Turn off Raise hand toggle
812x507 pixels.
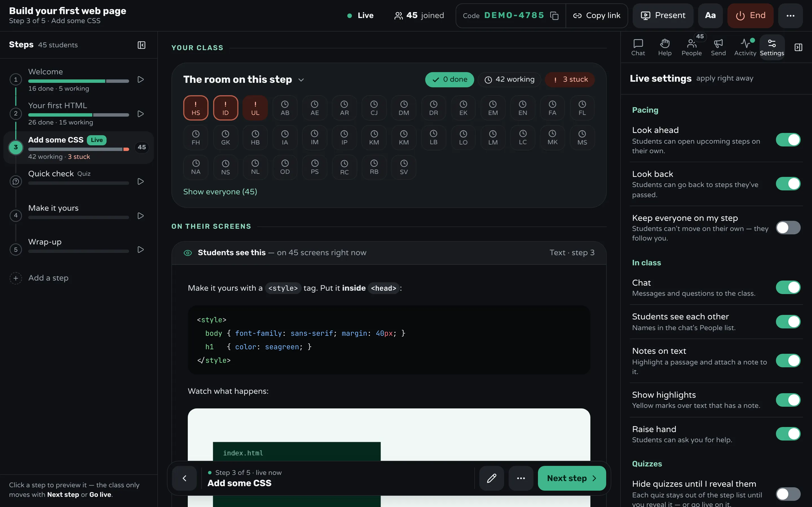click(x=788, y=434)
